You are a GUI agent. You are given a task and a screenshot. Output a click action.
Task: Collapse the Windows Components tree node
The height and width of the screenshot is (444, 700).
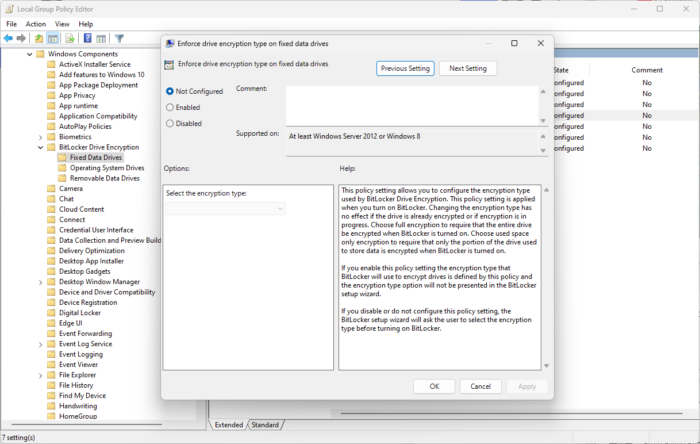click(x=29, y=54)
